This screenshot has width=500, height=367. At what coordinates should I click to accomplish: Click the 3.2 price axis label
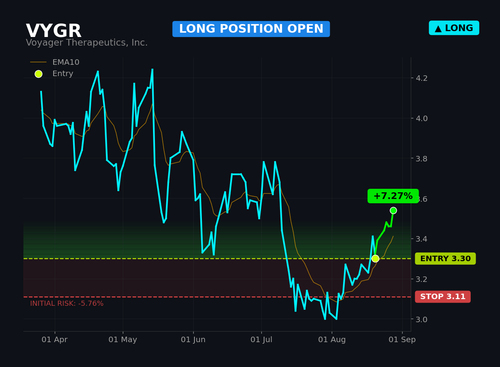pos(421,279)
